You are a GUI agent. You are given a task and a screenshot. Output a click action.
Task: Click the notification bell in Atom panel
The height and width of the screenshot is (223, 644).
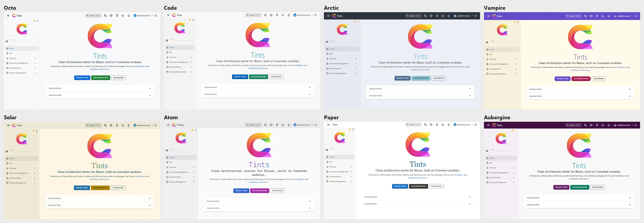pos(289,125)
